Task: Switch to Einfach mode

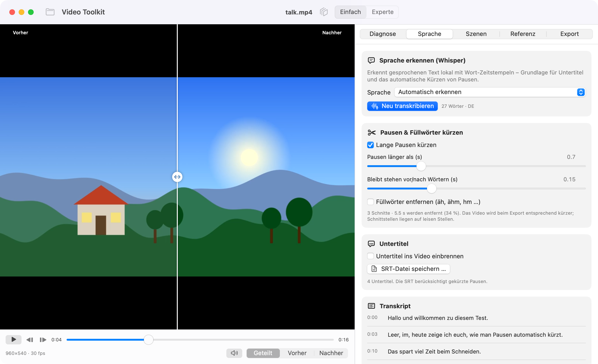Action: pos(350,12)
